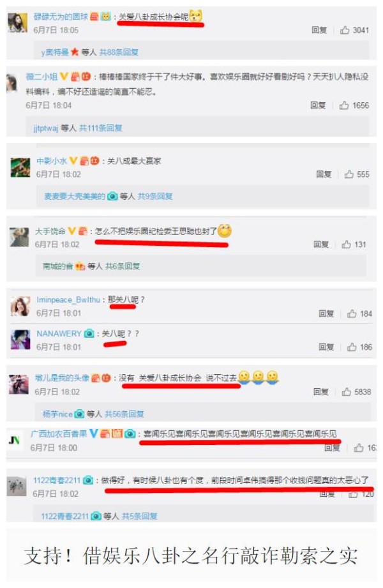Click 回复 on 薇二小姐's comment
Image resolution: width=383 pixels, height=588 pixels.
pos(318,105)
